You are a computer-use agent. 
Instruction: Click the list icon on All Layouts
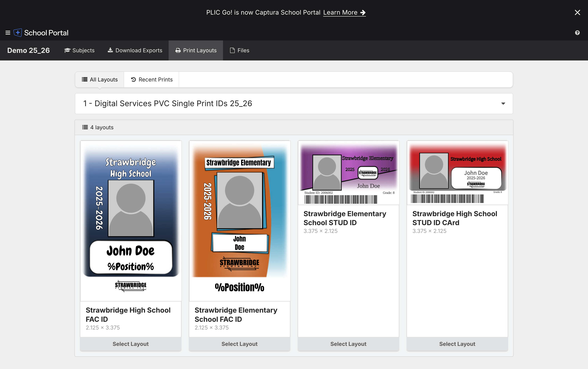[x=84, y=79]
